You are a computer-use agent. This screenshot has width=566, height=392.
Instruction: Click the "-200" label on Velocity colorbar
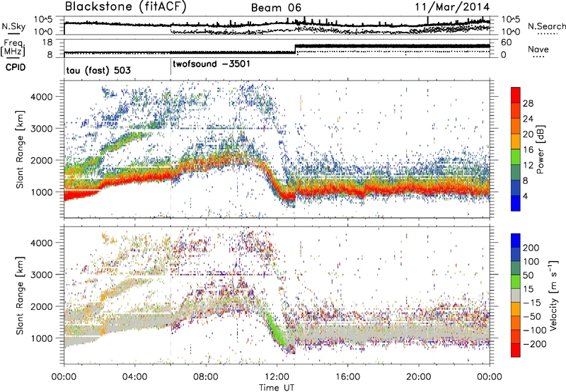click(x=534, y=344)
